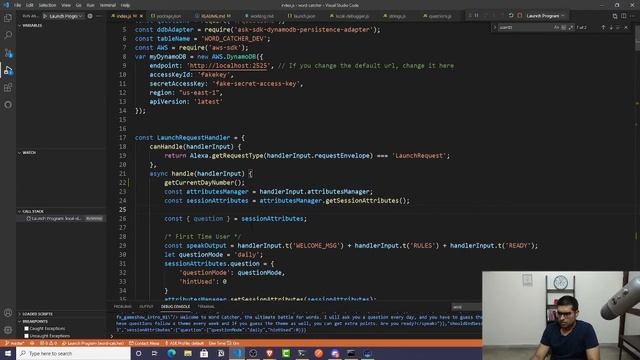Pause the debug session
Image resolution: width=640 pixels, height=360 pixels.
(476, 16)
